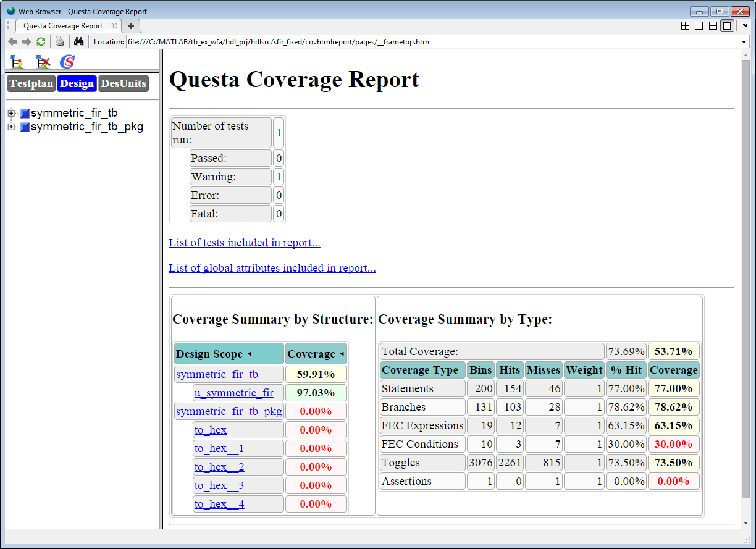Image resolution: width=756 pixels, height=549 pixels.
Task: Open a new browser tab with plus button
Action: pyautogui.click(x=131, y=26)
